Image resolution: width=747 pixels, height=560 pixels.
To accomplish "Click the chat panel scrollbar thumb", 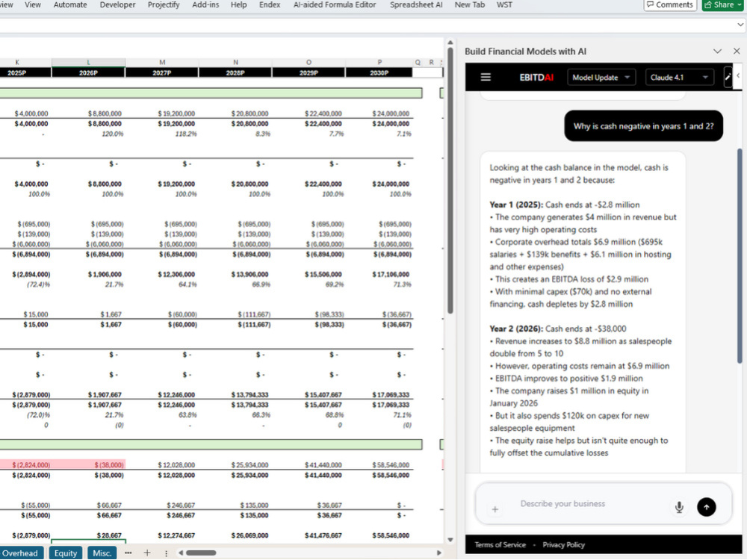I will (740, 256).
